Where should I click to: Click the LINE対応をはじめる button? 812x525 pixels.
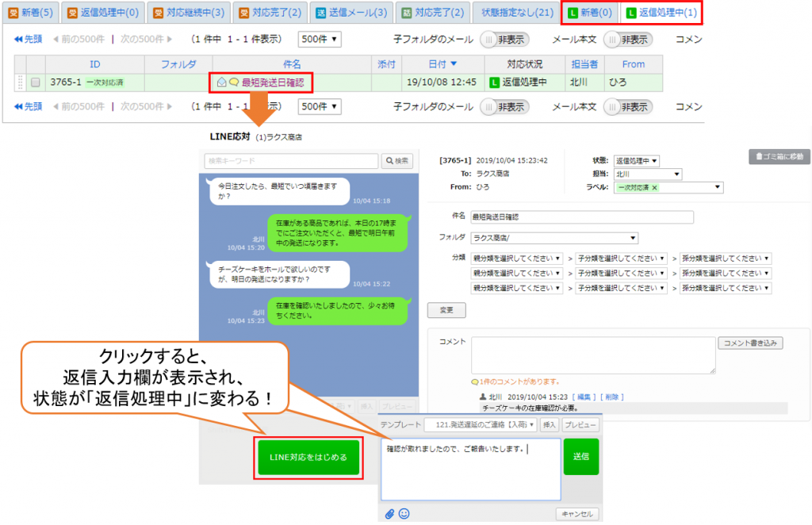(308, 458)
